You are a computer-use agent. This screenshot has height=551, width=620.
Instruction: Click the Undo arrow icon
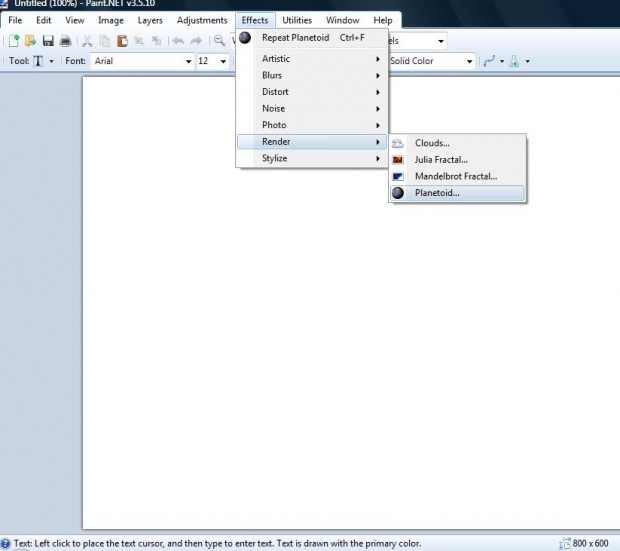click(178, 41)
